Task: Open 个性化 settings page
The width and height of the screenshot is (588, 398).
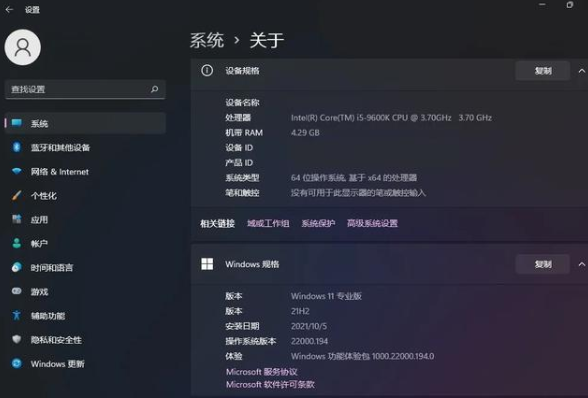Action: [86, 195]
